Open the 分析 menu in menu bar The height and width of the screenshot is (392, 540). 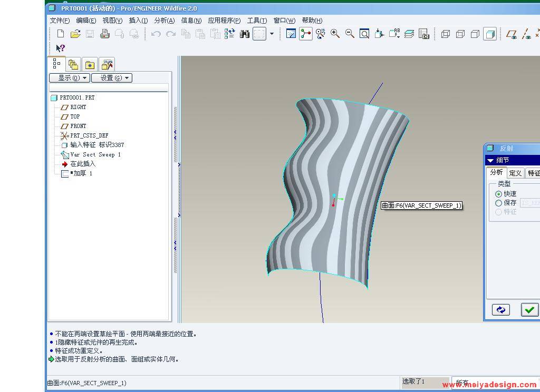[164, 21]
